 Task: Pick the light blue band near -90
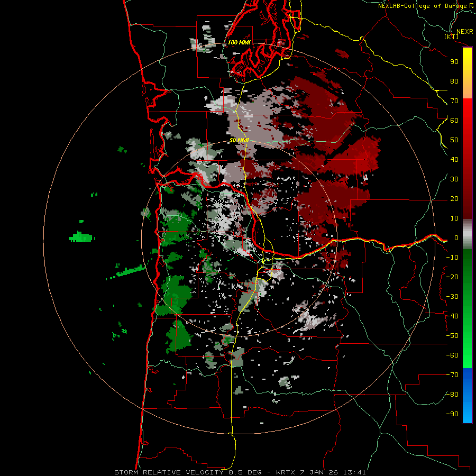(x=467, y=411)
